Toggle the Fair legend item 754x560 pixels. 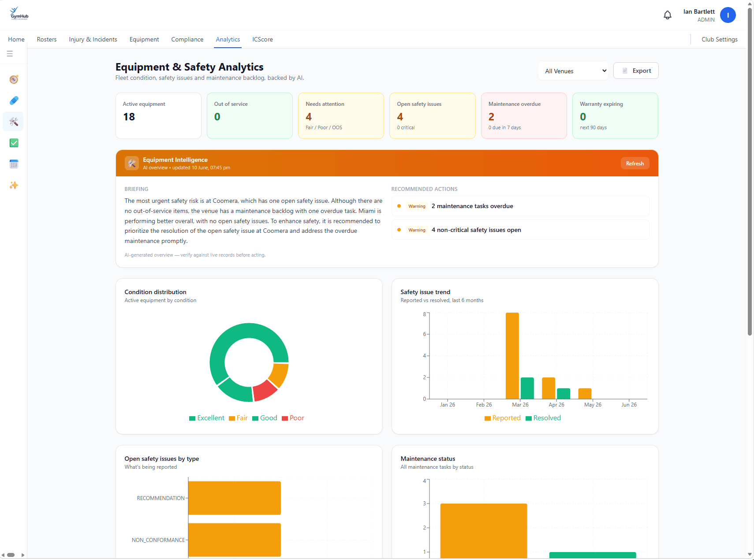(238, 418)
